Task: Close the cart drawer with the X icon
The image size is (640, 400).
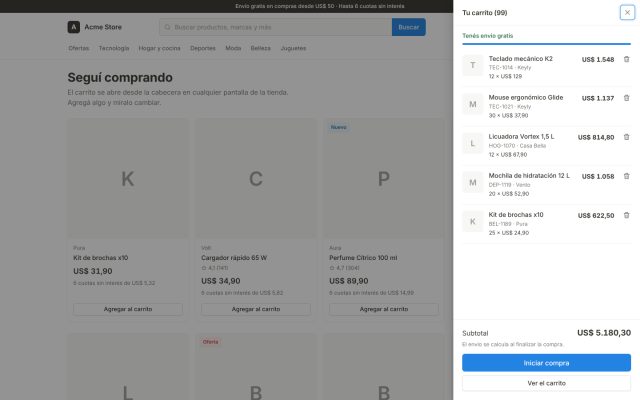Action: pyautogui.click(x=627, y=13)
